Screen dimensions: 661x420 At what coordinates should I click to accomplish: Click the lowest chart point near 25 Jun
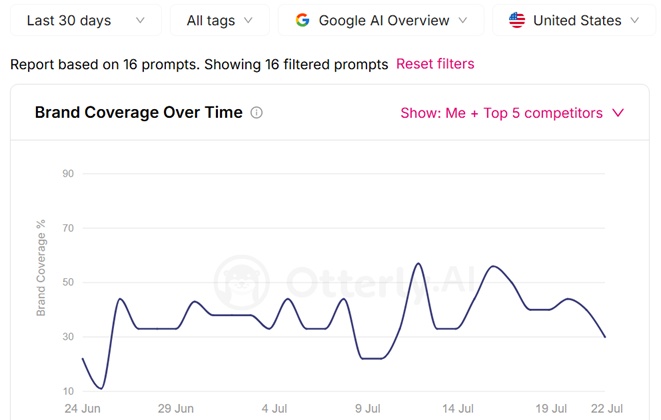(101, 388)
